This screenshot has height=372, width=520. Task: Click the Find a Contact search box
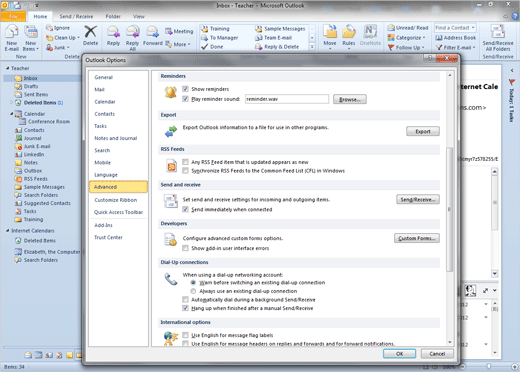point(455,28)
